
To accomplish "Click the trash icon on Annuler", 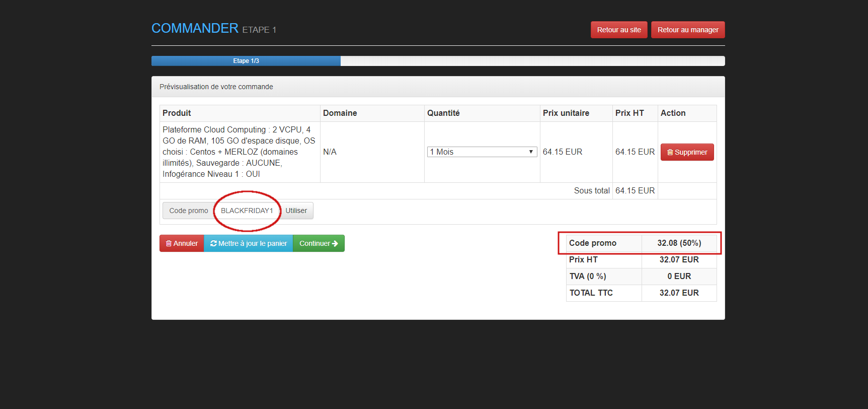I will click(x=169, y=243).
